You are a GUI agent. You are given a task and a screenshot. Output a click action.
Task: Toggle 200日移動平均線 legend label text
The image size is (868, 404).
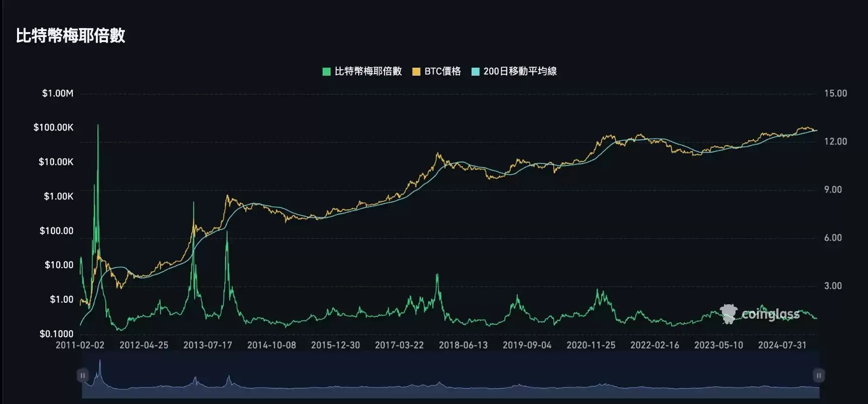pyautogui.click(x=520, y=71)
